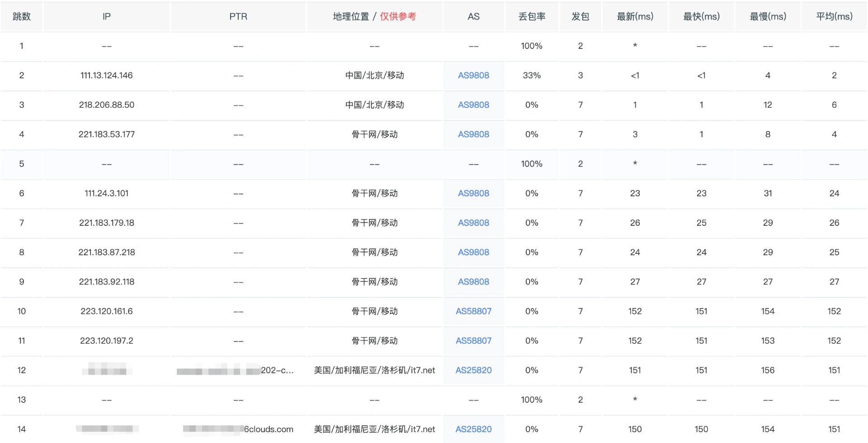Click the 丢包率 column header
Screen dimensions: 868x443
tap(532, 17)
